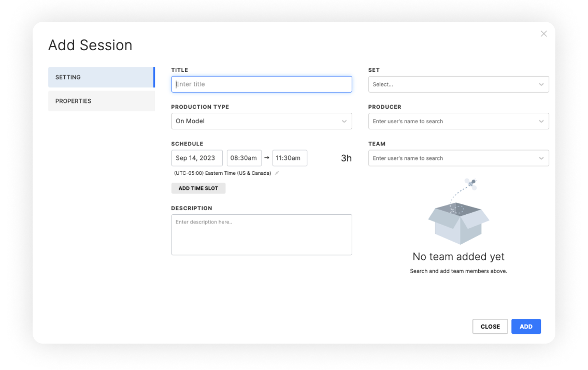Click the chevron on the Team field

coord(542,158)
